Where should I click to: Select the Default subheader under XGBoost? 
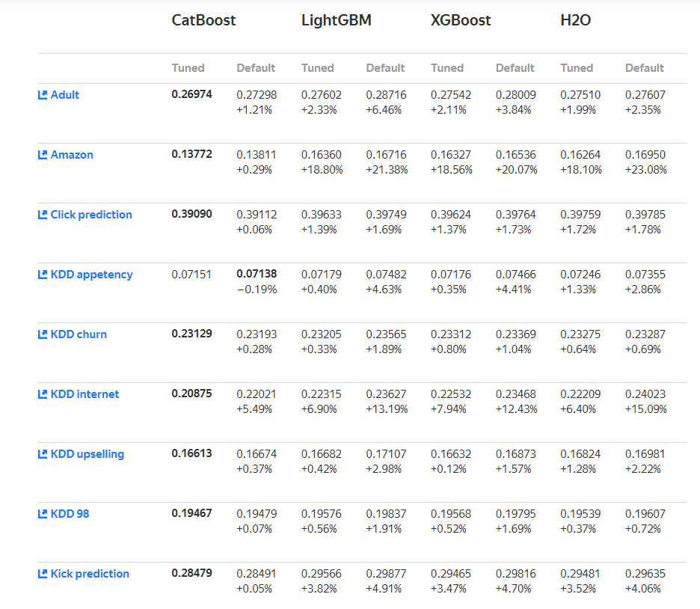coord(515,68)
